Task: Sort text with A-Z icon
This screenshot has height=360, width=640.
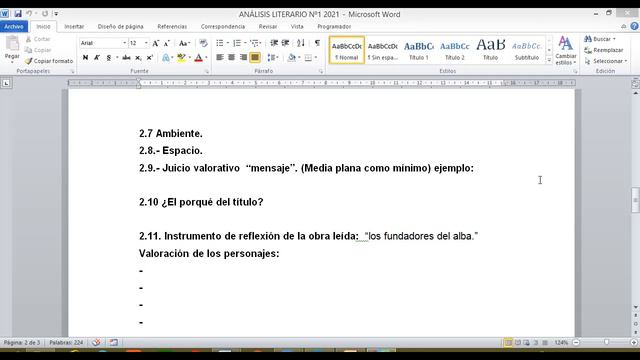Action: tap(301, 43)
